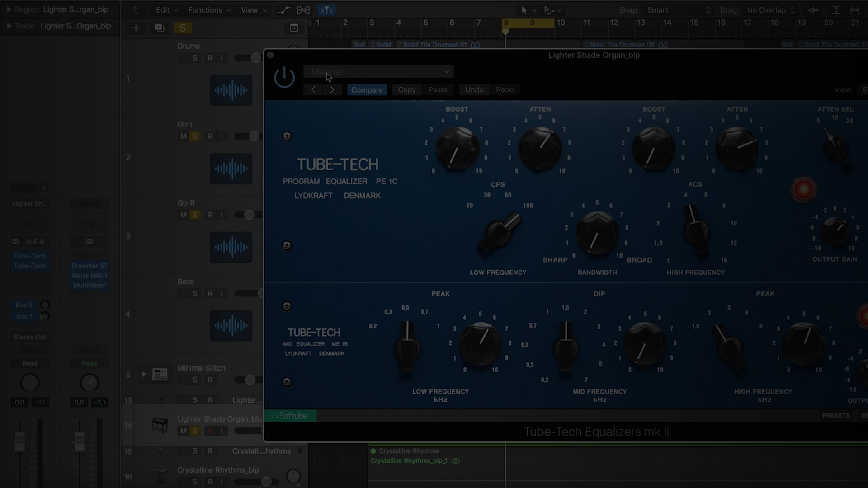Toggle the catch playhead icon

coord(326,10)
